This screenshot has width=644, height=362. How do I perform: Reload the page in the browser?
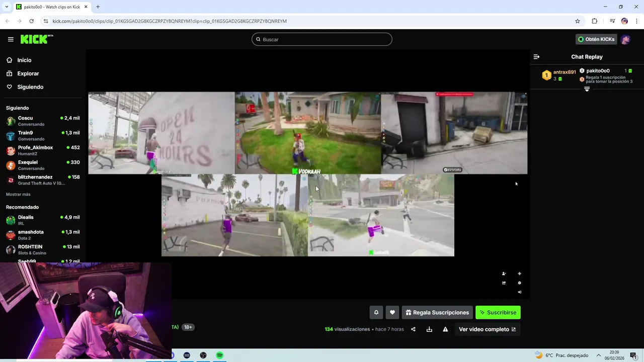[31, 21]
